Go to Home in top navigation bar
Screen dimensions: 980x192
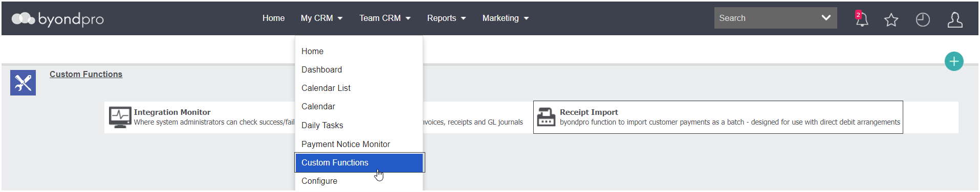(273, 18)
